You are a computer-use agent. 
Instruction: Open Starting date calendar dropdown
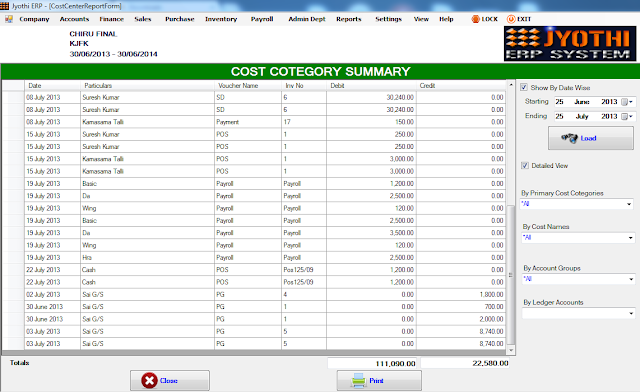point(627,102)
